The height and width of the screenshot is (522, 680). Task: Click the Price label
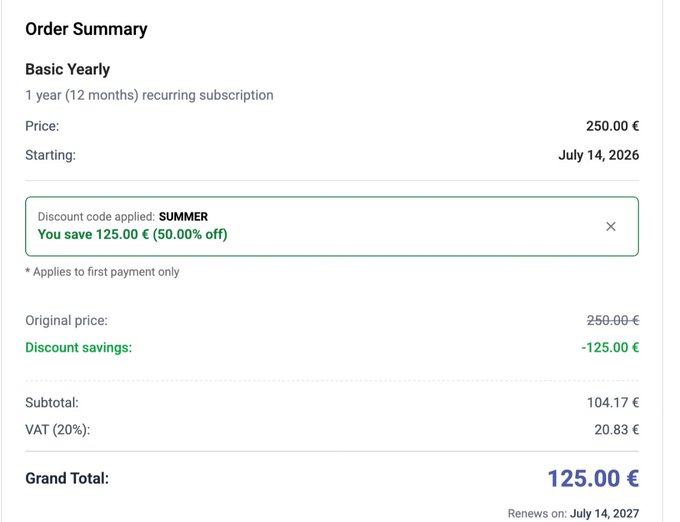pyautogui.click(x=42, y=126)
